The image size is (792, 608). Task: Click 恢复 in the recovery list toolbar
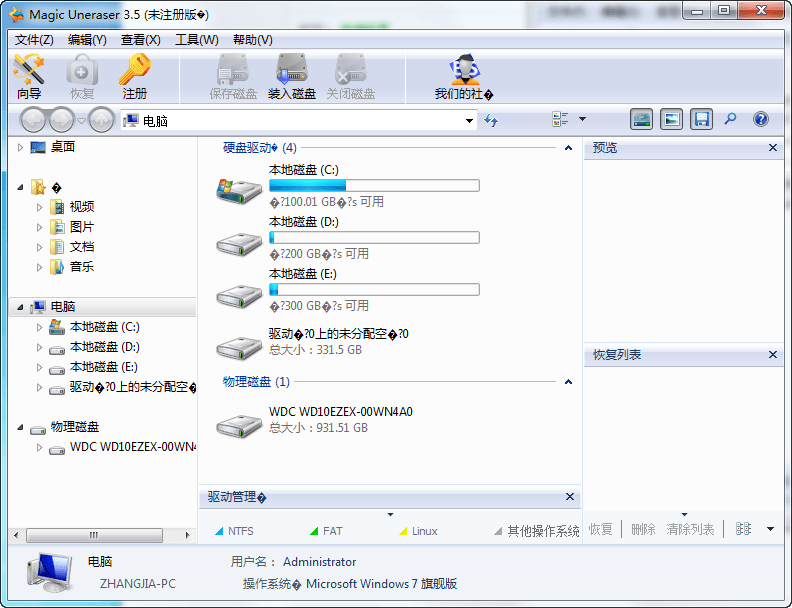600,529
